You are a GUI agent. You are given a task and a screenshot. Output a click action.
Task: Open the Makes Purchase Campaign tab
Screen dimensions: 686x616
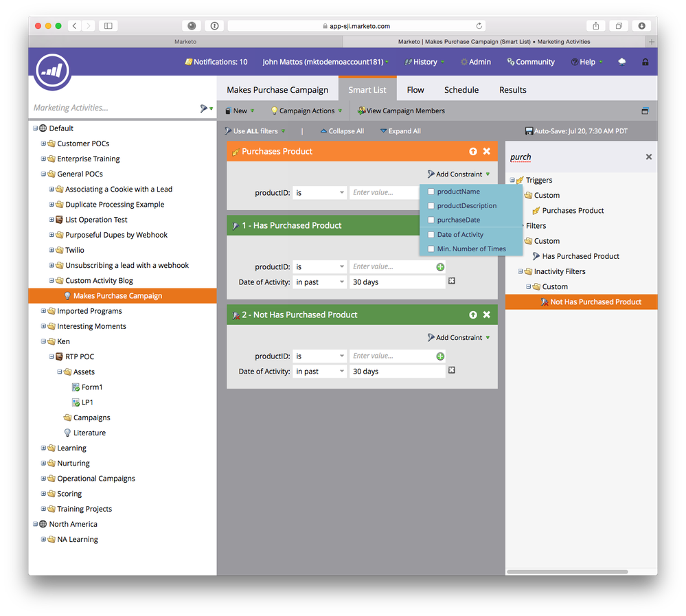point(277,90)
